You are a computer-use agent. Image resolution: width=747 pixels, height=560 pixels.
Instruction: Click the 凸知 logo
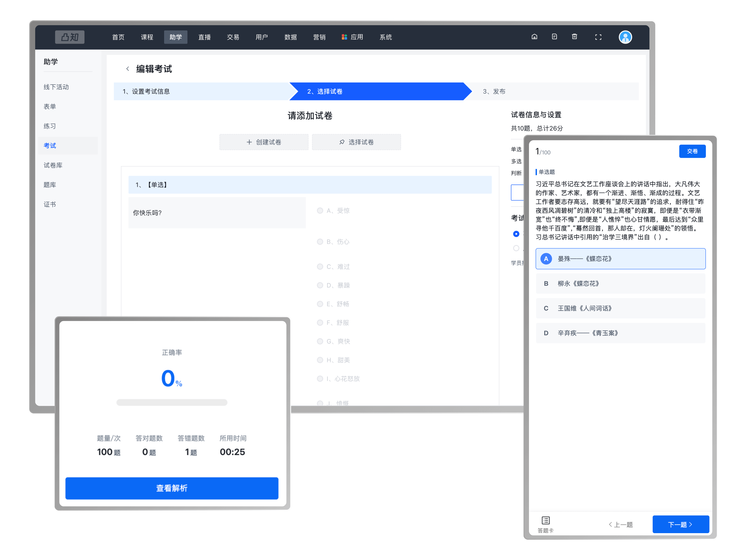click(70, 37)
